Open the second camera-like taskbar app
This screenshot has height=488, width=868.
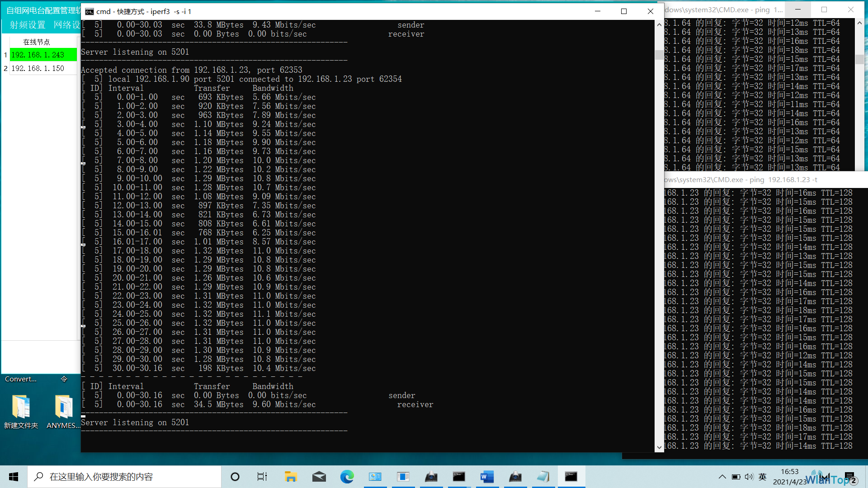coord(515,477)
